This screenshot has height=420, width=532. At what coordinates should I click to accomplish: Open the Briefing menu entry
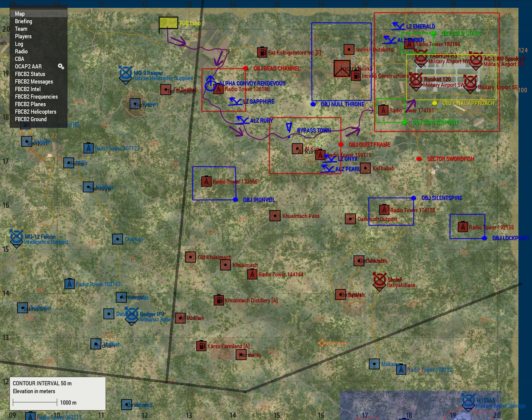24,21
